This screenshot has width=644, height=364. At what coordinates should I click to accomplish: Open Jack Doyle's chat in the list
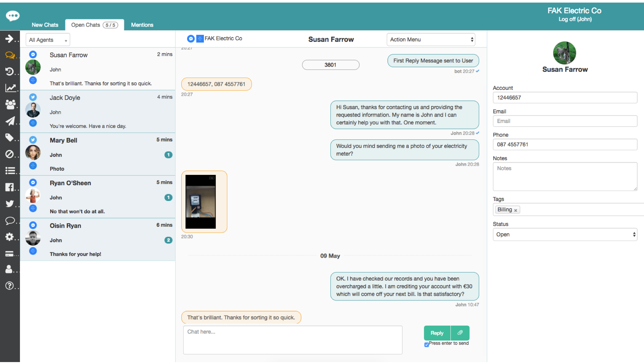(x=98, y=111)
